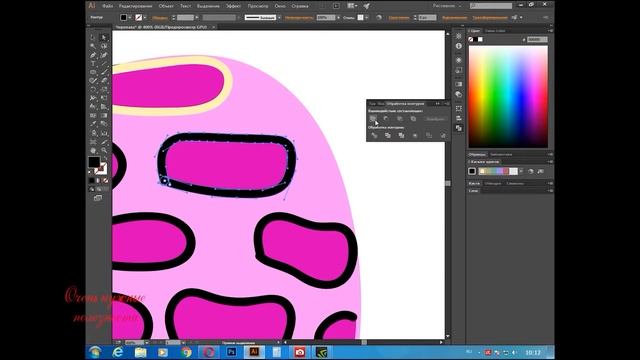Change screen mode at toolbox bottom
Viewport: 640px width, 360px height.
point(98,198)
